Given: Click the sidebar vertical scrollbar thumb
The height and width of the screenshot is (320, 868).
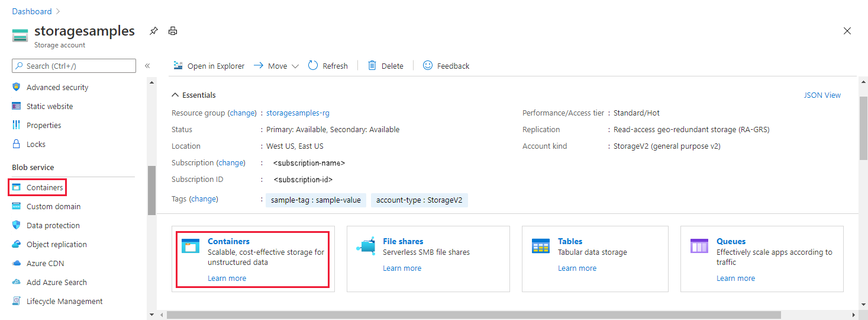Looking at the screenshot, I should click(x=151, y=190).
